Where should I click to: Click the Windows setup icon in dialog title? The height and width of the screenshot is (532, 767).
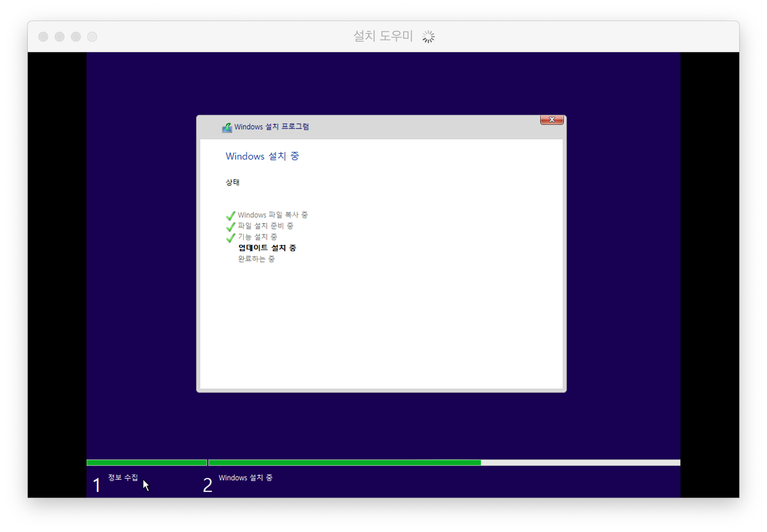pyautogui.click(x=227, y=128)
